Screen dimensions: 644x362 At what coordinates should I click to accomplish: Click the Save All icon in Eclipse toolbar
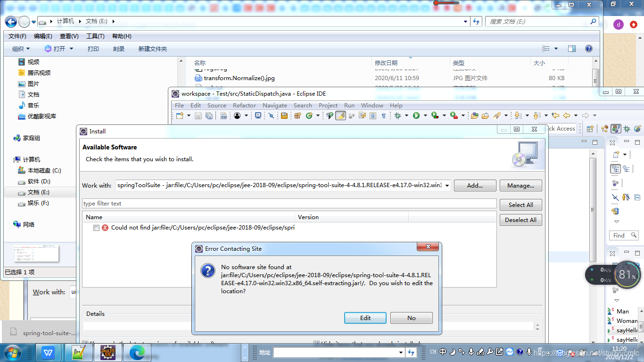pyautogui.click(x=209, y=115)
